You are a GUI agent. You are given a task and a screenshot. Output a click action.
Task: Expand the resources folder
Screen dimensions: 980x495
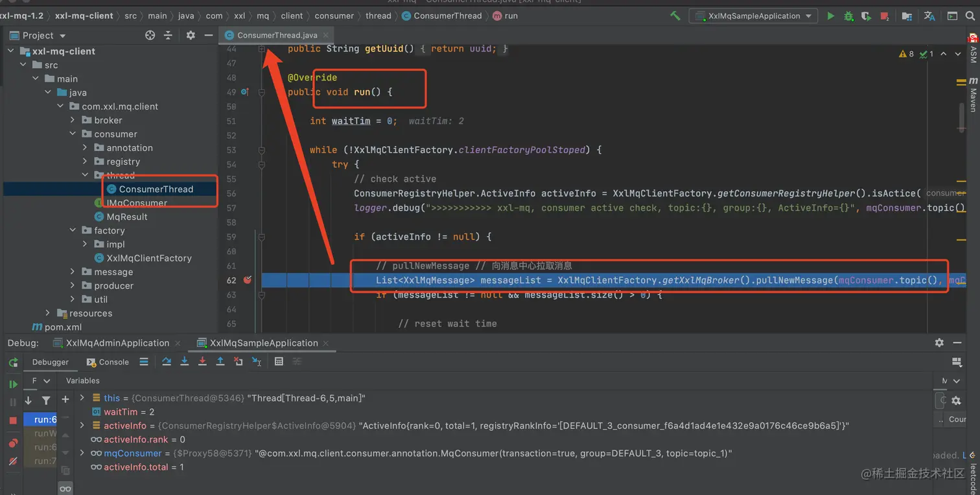pos(47,313)
